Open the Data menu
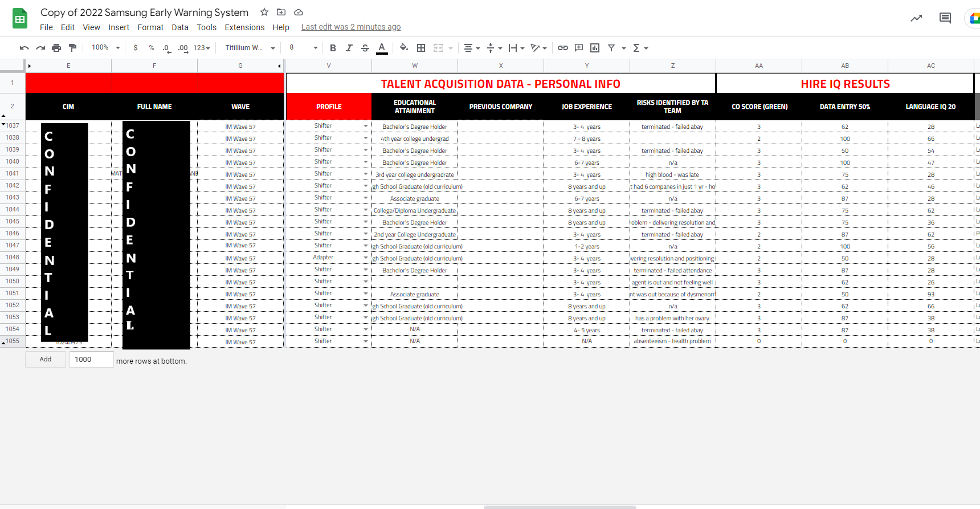Image resolution: width=980 pixels, height=509 pixels. (180, 27)
